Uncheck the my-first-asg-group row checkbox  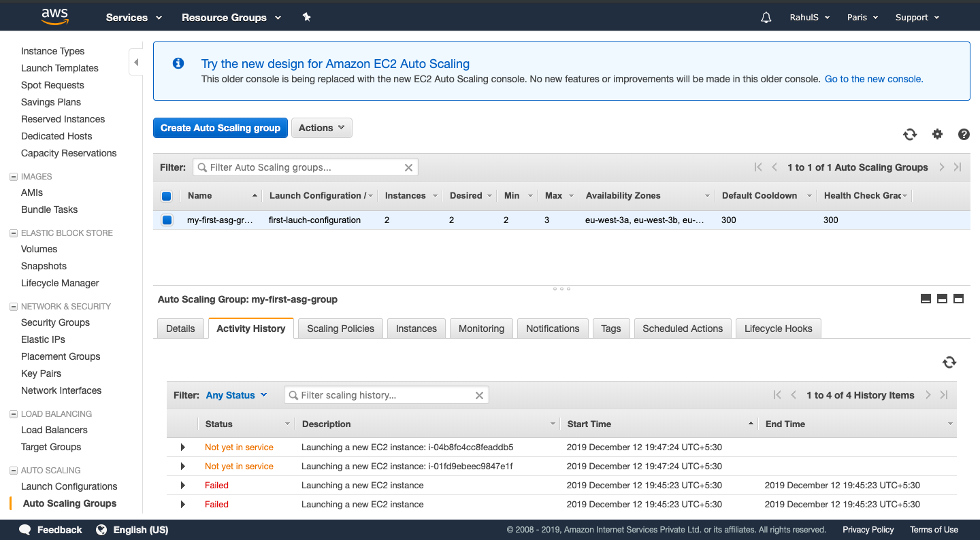coord(167,220)
